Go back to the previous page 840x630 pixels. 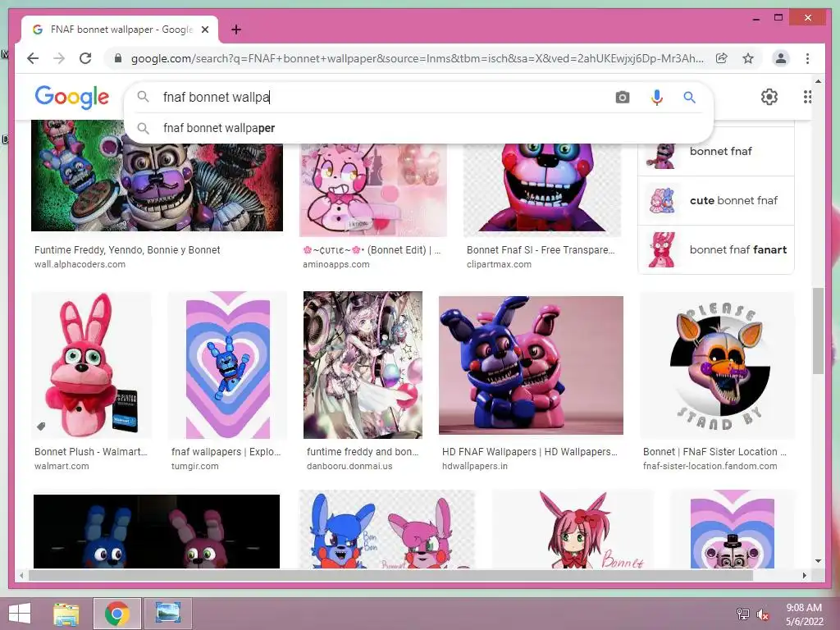point(33,58)
